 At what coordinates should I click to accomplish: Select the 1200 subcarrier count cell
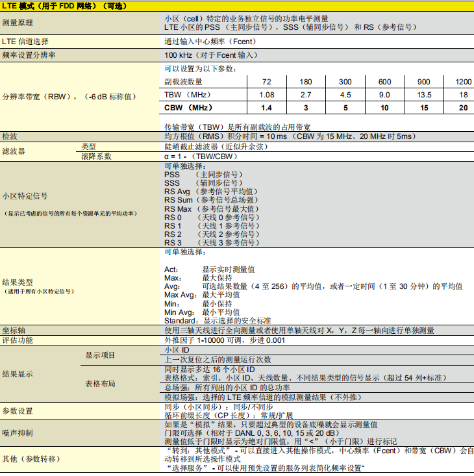tap(463, 82)
